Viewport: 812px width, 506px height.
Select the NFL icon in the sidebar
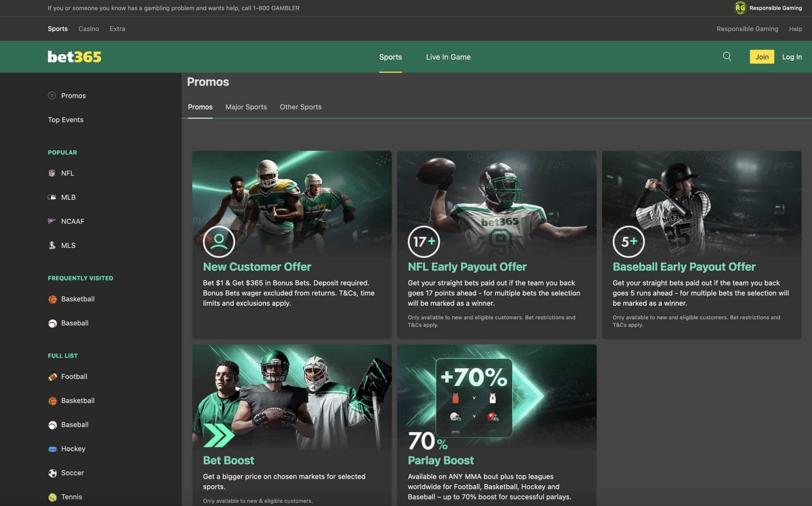(52, 173)
